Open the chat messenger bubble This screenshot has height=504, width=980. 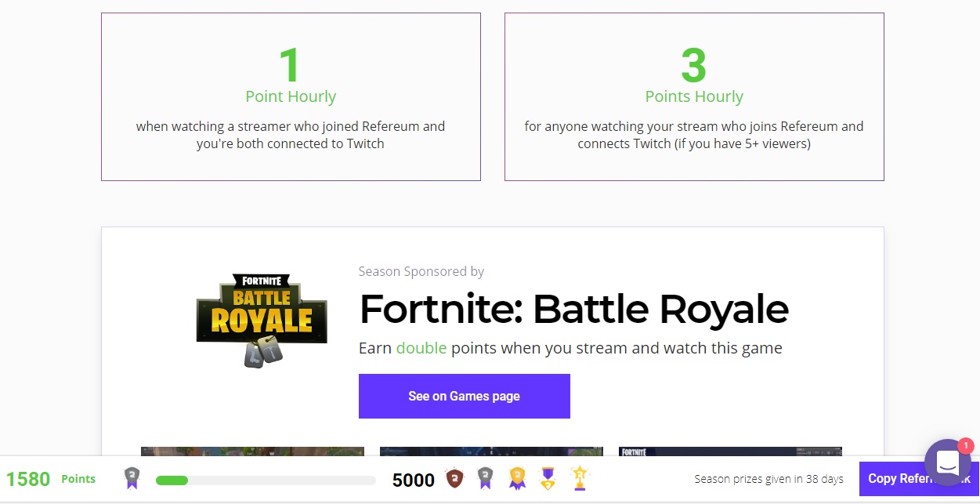[x=947, y=463]
